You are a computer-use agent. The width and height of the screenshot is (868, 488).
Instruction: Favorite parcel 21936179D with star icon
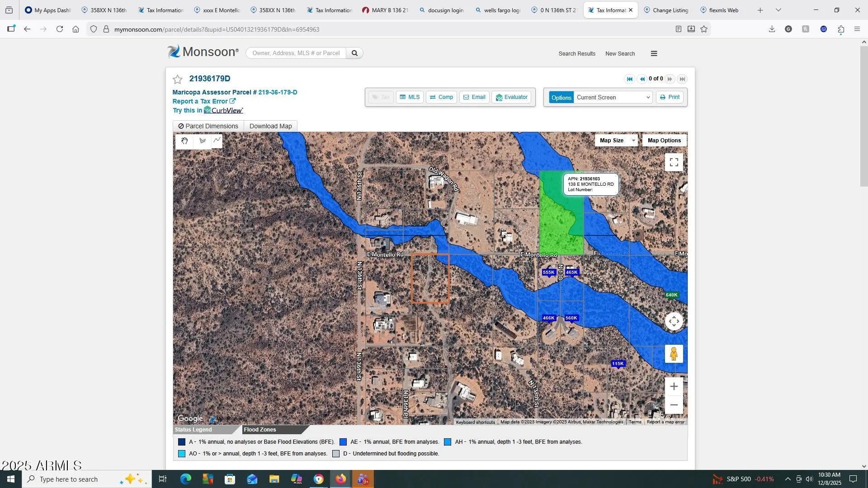(x=178, y=80)
